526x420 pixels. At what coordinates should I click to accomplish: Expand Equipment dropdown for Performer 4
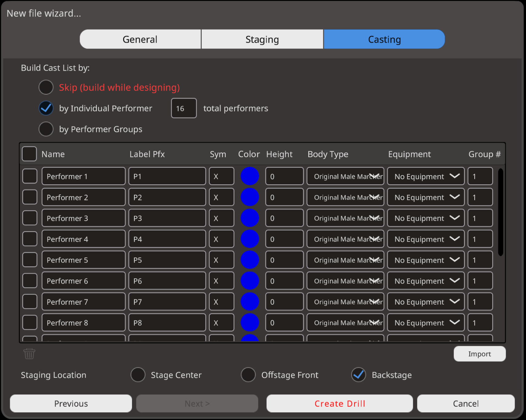pos(425,239)
